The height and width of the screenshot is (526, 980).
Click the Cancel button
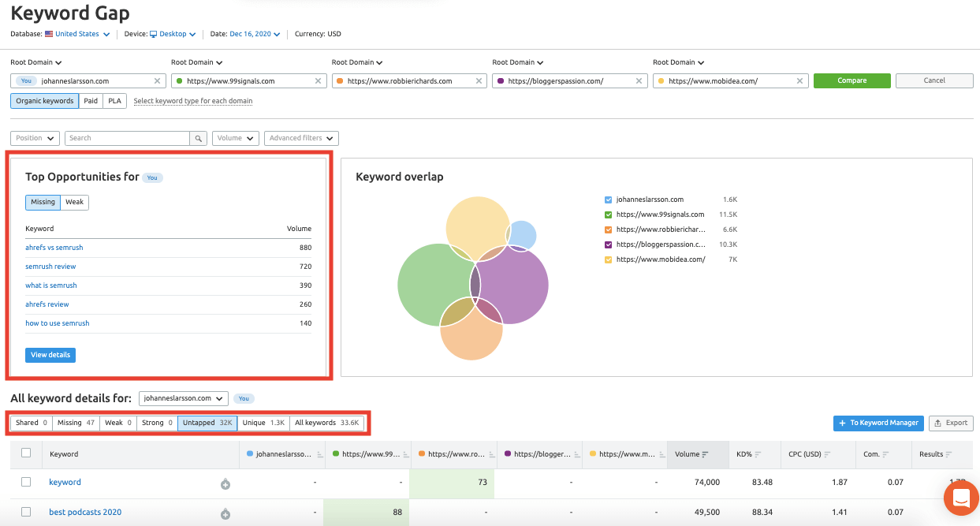point(934,80)
